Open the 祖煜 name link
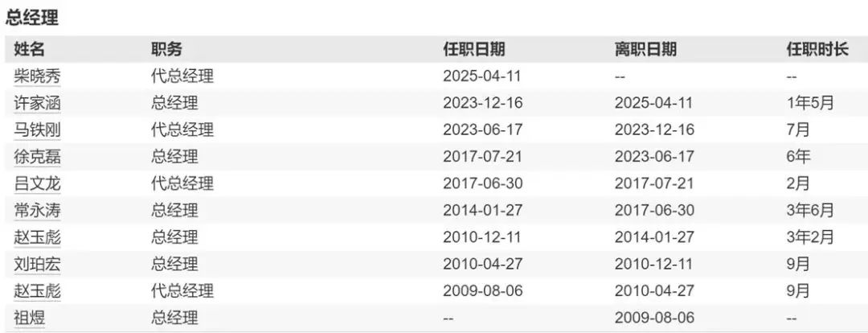 pos(30,318)
